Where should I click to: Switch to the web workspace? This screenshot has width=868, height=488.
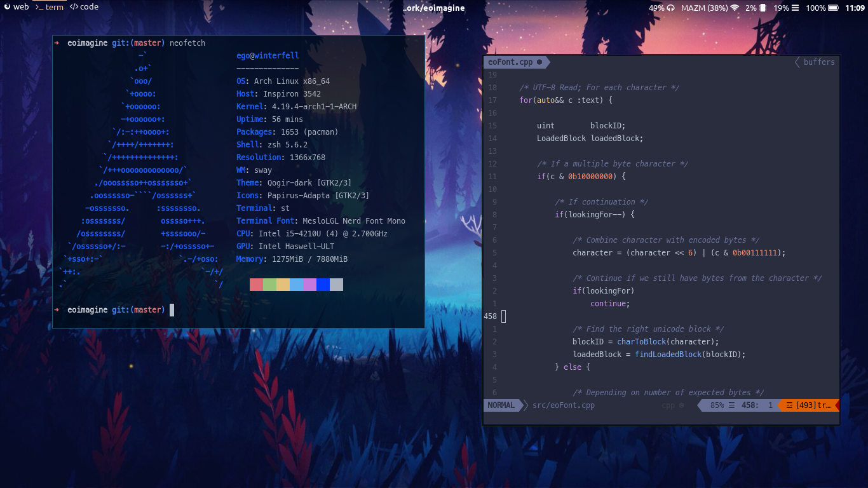(x=17, y=7)
